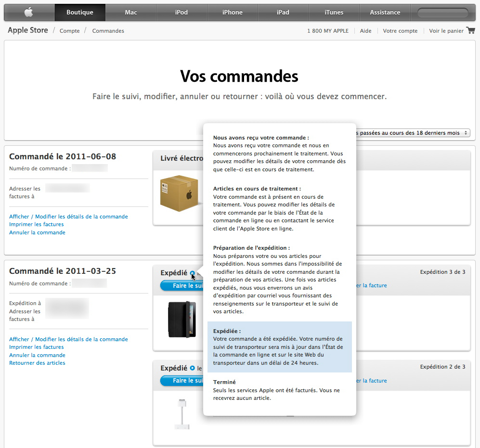Click Articles en cours de traitement heading
This screenshot has width=480, height=448.
257,189
